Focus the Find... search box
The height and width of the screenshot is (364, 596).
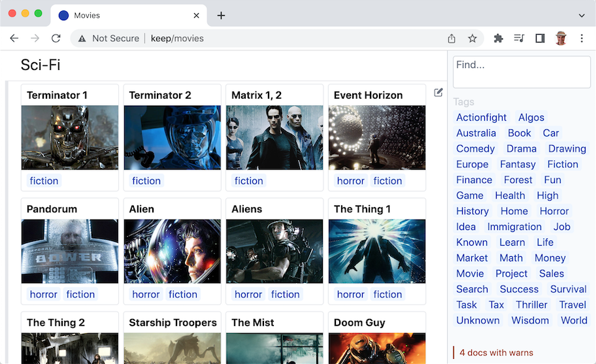pyautogui.click(x=521, y=72)
